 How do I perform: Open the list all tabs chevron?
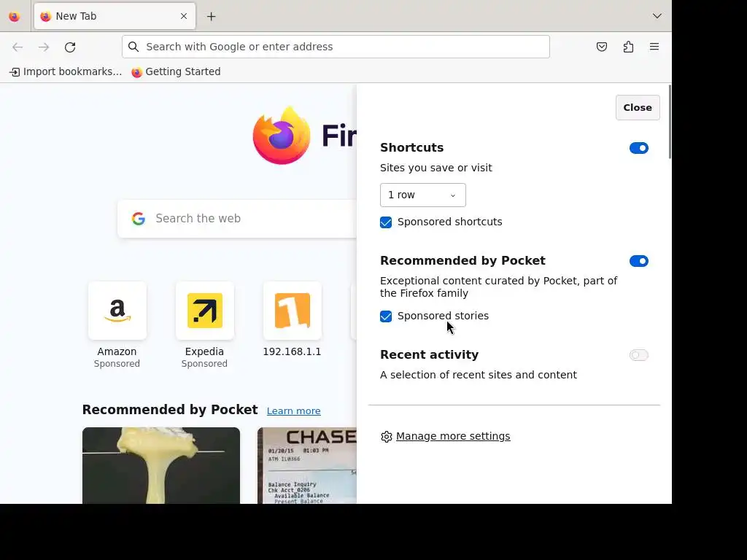pos(657,16)
